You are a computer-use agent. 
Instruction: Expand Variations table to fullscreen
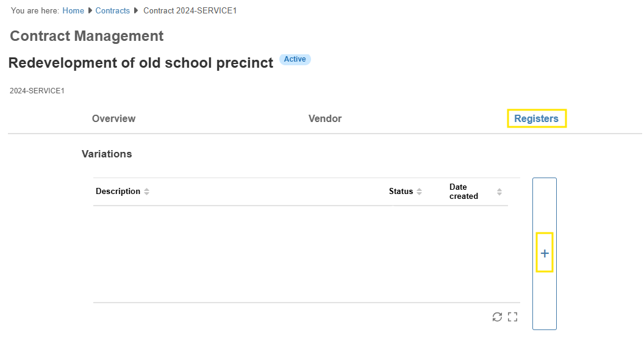click(x=512, y=317)
